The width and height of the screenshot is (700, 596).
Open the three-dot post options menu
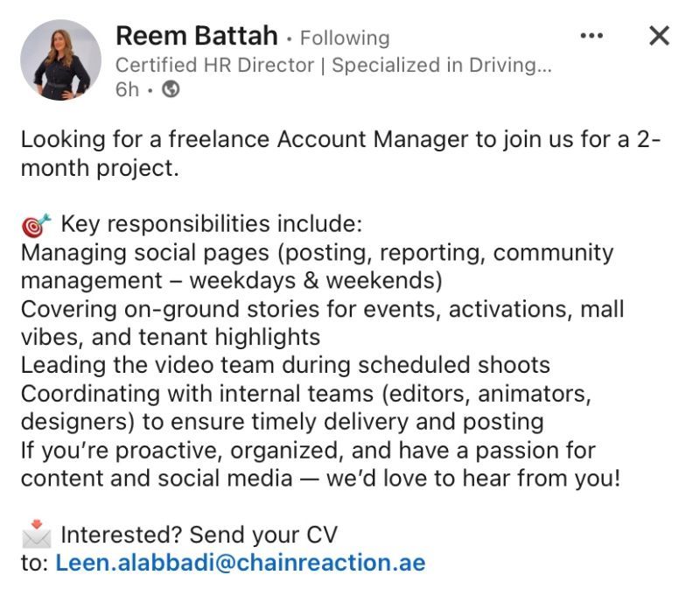click(591, 36)
